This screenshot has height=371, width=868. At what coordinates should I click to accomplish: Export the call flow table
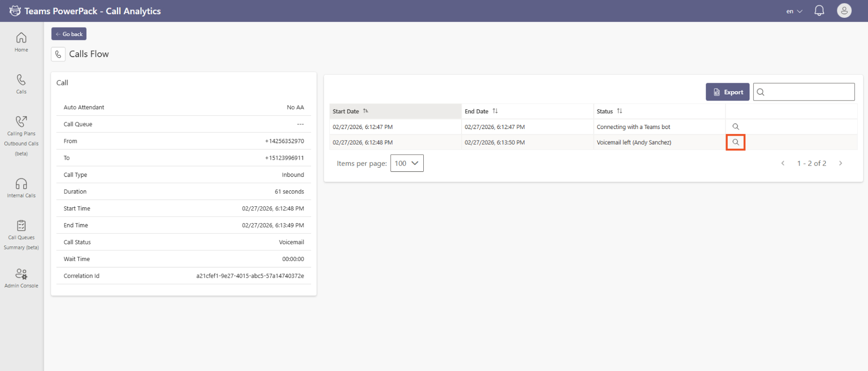tap(727, 92)
